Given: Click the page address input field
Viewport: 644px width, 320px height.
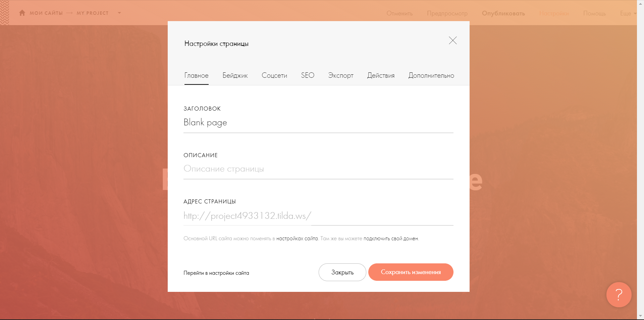Looking at the screenshot, I should point(382,216).
